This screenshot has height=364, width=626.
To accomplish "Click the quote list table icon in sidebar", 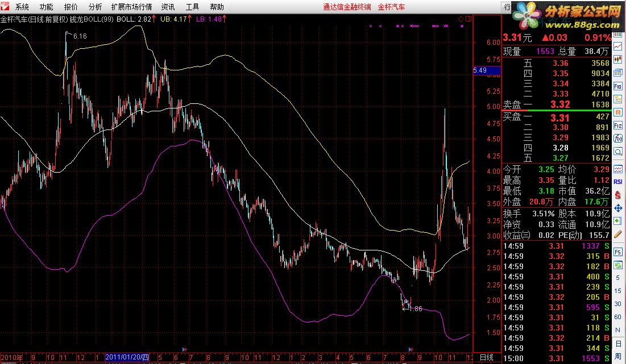I will tap(617, 35).
